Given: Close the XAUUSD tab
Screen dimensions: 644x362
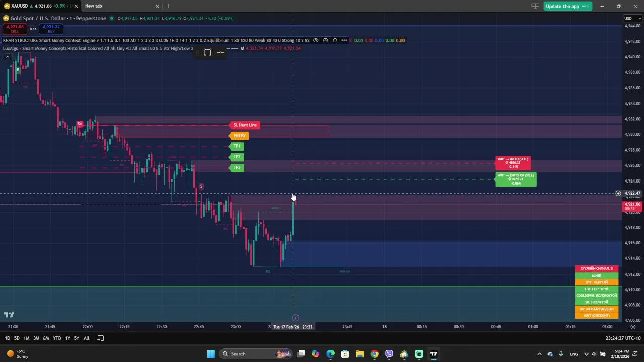Looking at the screenshot, I should coord(76,6).
